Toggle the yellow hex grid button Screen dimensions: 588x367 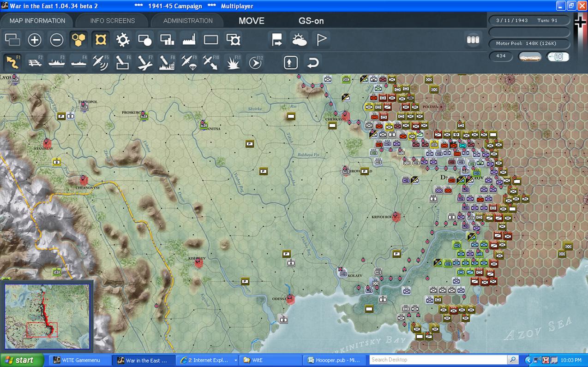coord(79,40)
